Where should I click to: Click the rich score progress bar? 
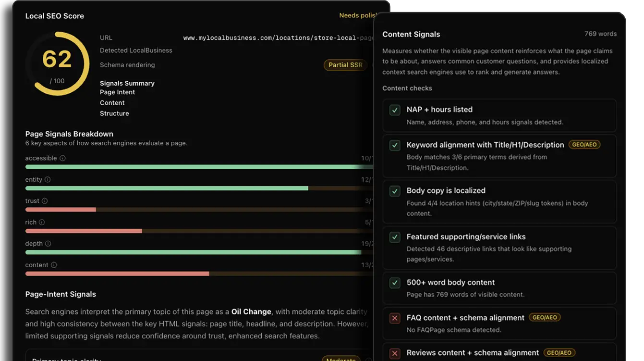[199, 231]
